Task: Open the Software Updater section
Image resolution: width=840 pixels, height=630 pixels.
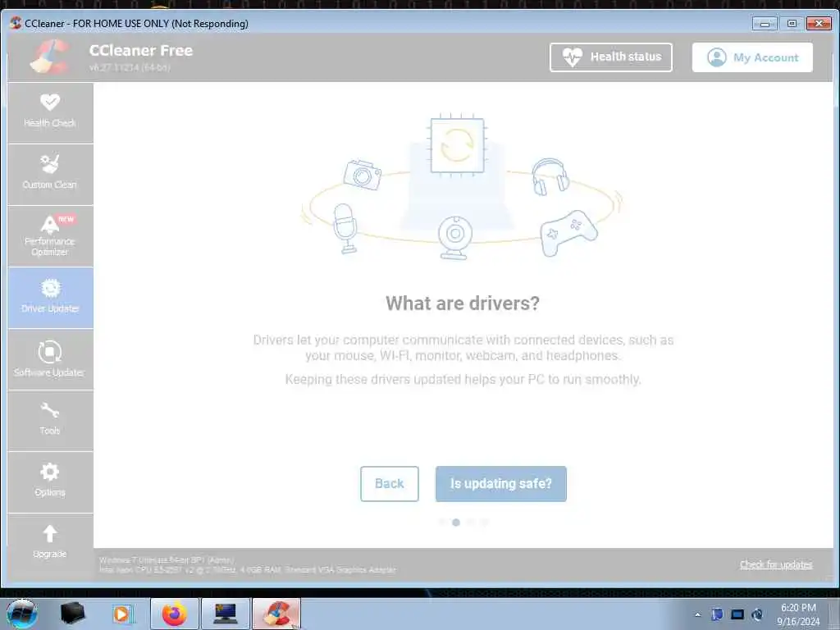Action: pyautogui.click(x=50, y=359)
